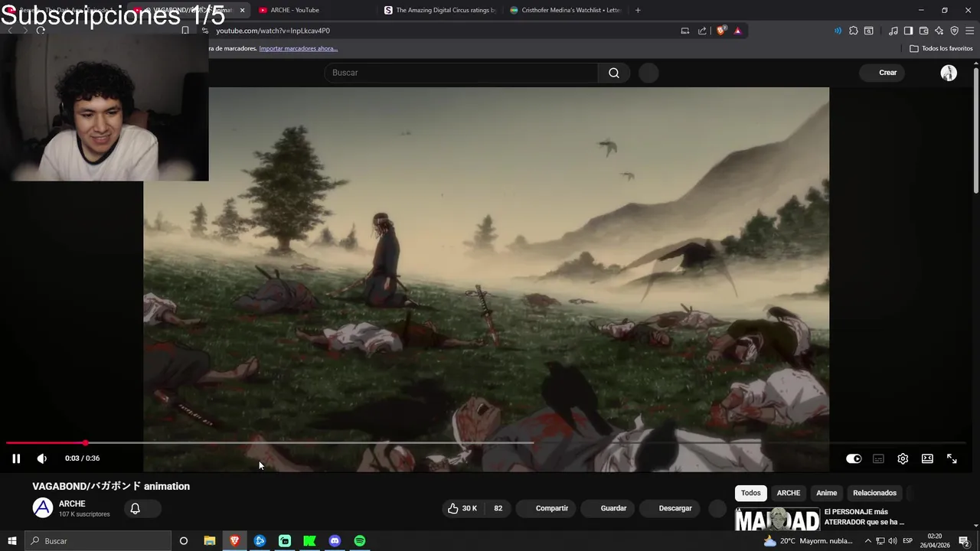Screen dimensions: 980x551
Task: Open the Kick app icon in taskbar
Action: click(x=309, y=541)
